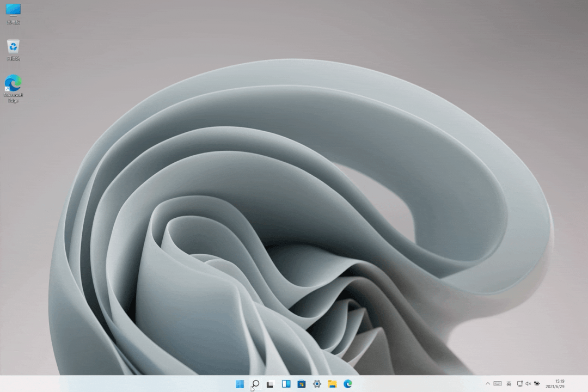Open File Explorer from taskbar

point(332,384)
